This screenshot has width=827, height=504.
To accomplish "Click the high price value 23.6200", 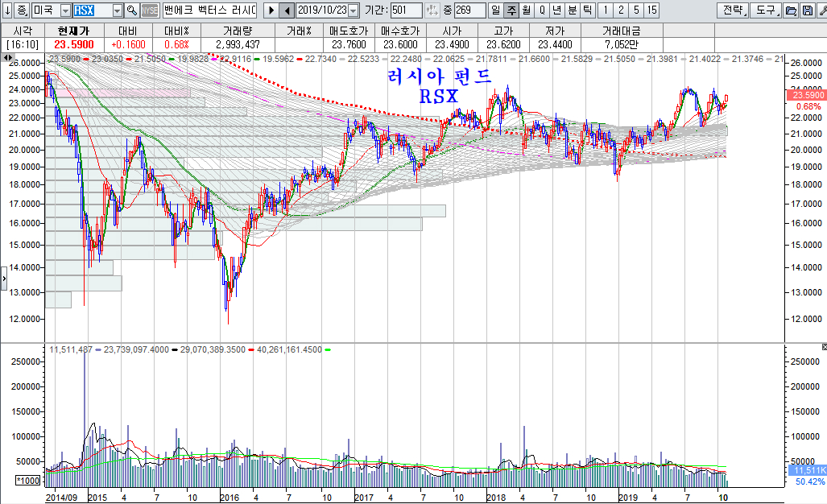I will 504,45.
